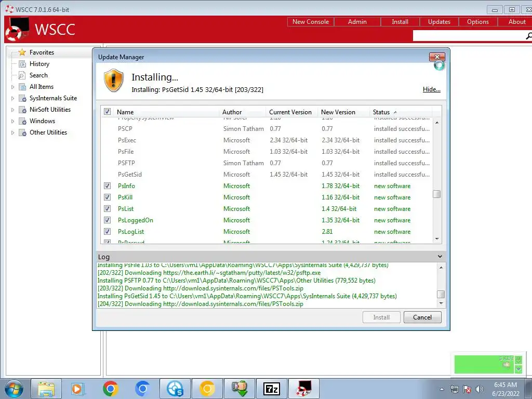Click the disabled Install button in dialog
This screenshot has height=399, width=532.
(x=381, y=317)
